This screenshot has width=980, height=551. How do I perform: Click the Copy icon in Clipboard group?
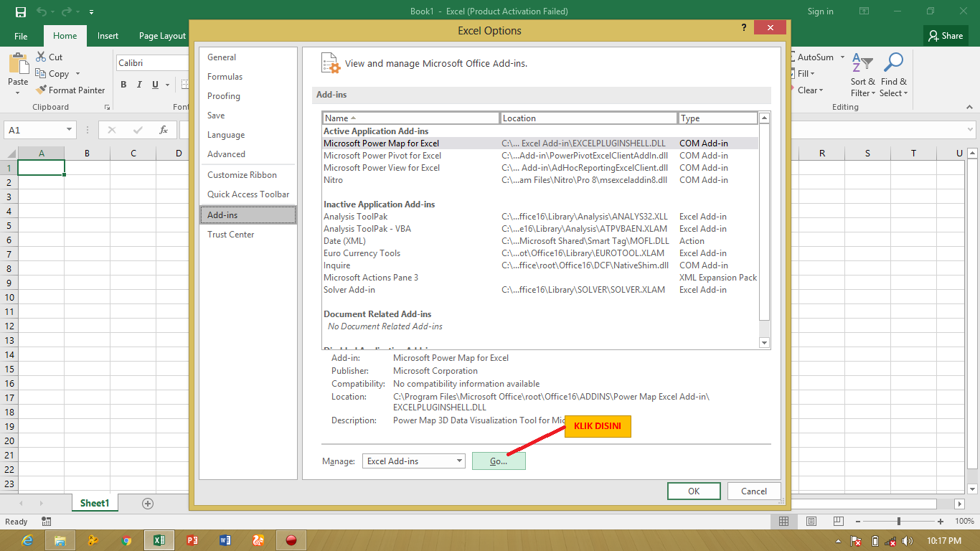pos(41,73)
